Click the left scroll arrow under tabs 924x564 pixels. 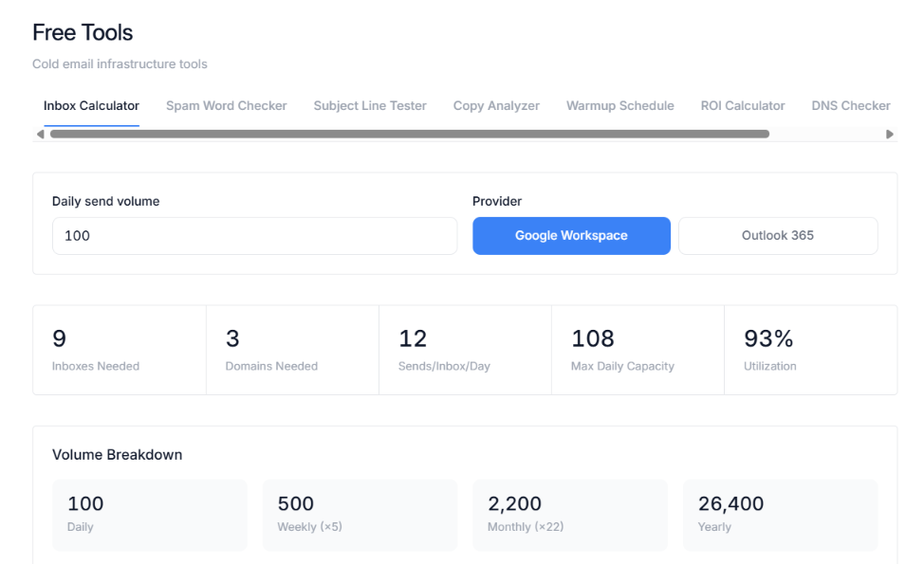40,135
